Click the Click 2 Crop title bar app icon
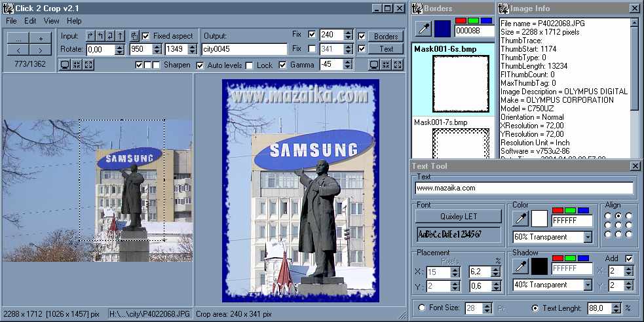 point(9,9)
